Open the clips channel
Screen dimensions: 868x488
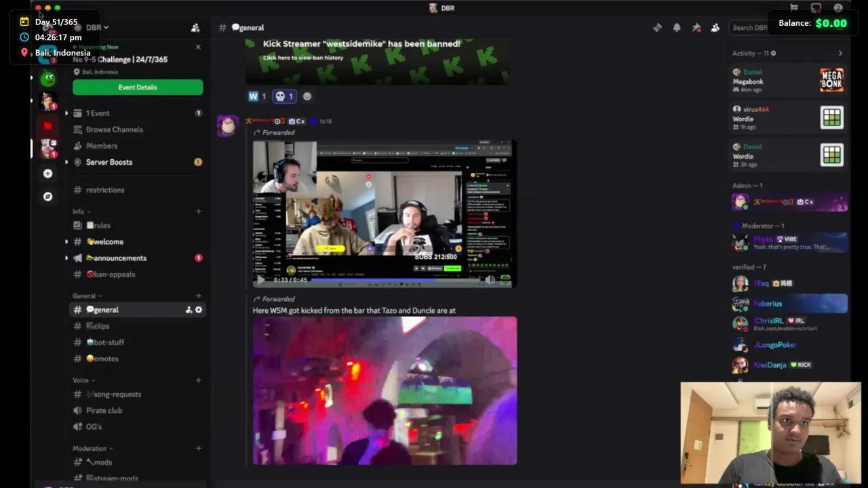click(138, 326)
